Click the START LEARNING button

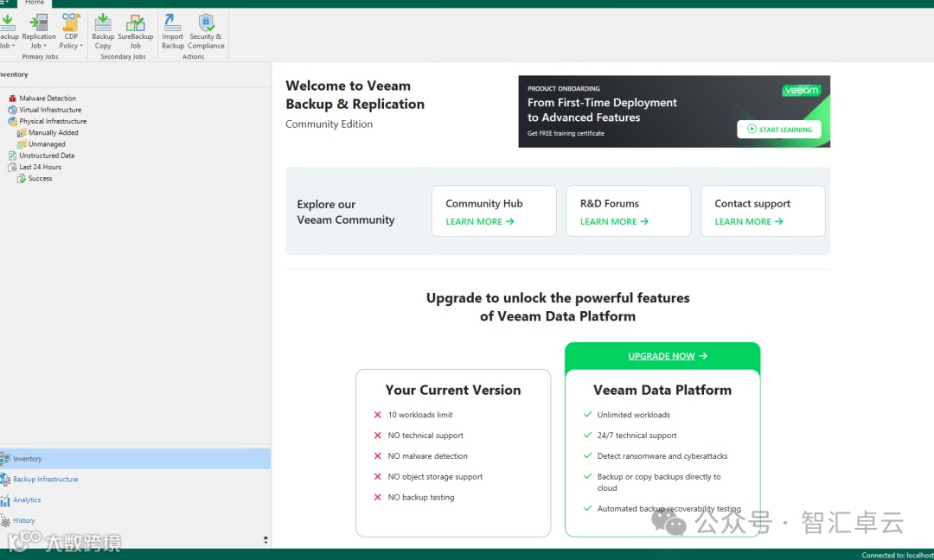pos(778,129)
